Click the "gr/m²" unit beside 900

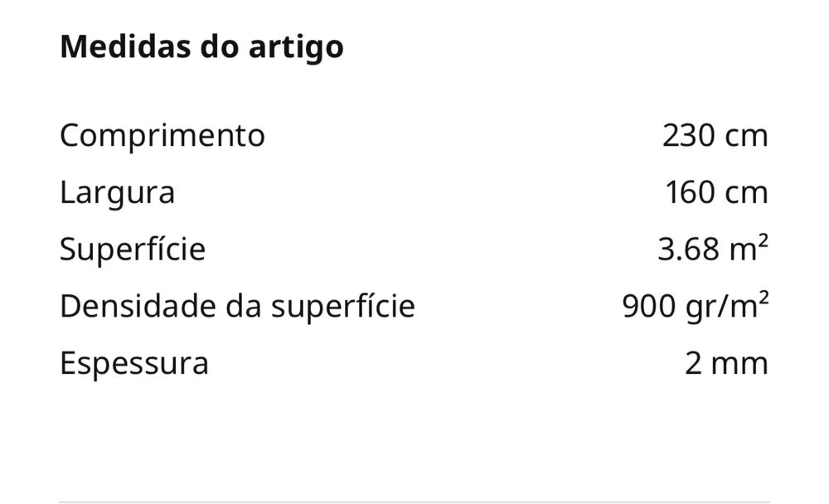point(727,306)
